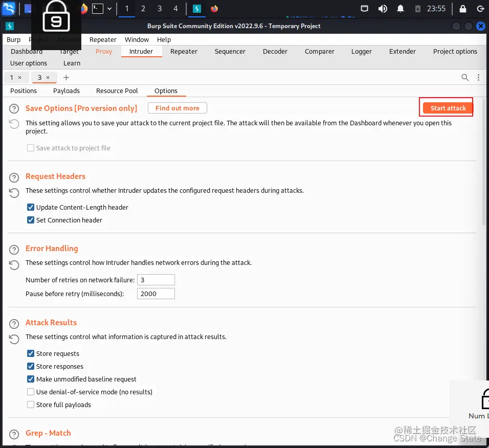Click Pause before retry milliseconds field
489x448 pixels.
point(155,294)
